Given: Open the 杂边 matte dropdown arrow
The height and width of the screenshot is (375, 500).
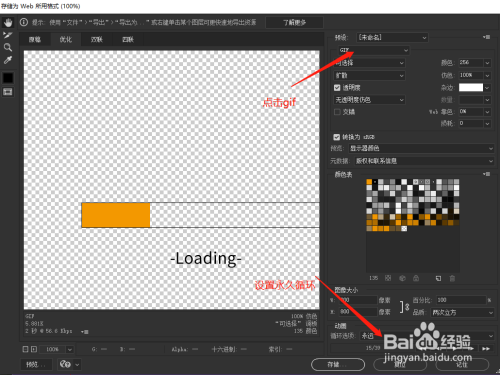Looking at the screenshot, I should click(x=487, y=88).
